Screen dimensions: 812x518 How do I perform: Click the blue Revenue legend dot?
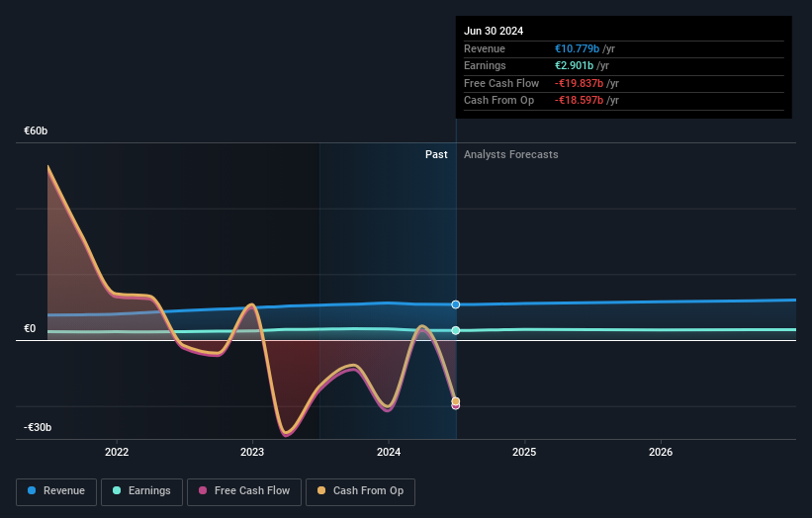coord(32,490)
